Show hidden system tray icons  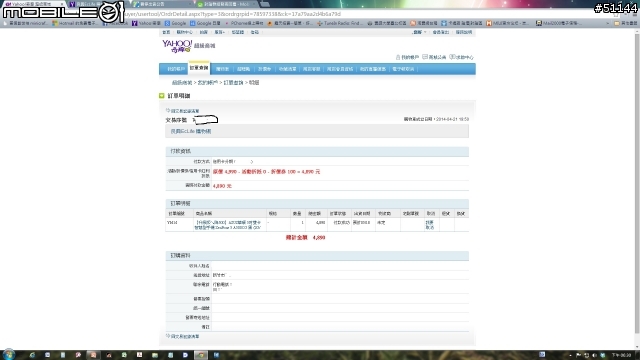[x=570, y=355]
